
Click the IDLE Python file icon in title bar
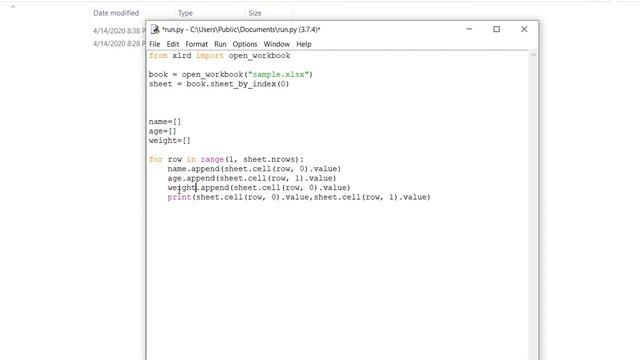pyautogui.click(x=155, y=29)
